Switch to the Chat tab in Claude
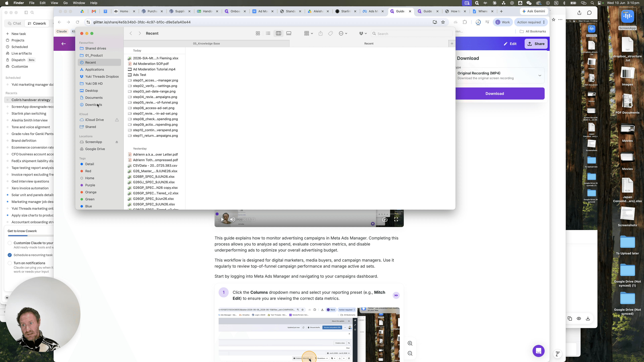 14,23
